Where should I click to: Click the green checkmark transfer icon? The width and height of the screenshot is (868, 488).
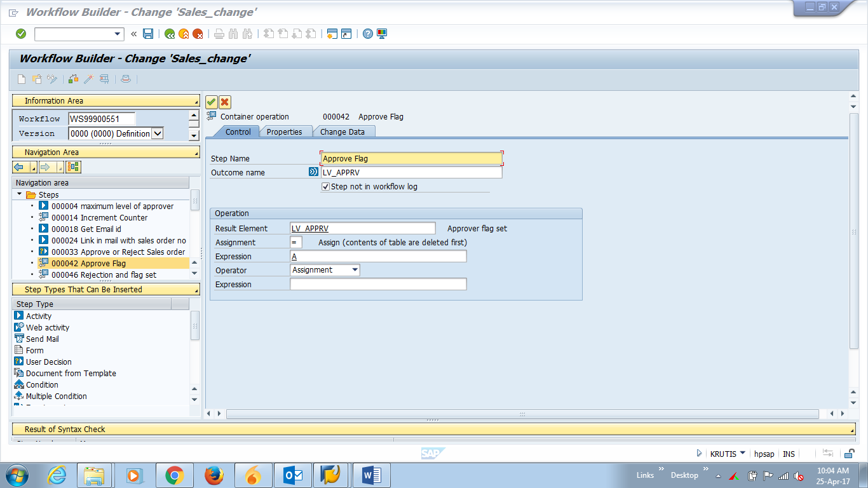pos(210,102)
